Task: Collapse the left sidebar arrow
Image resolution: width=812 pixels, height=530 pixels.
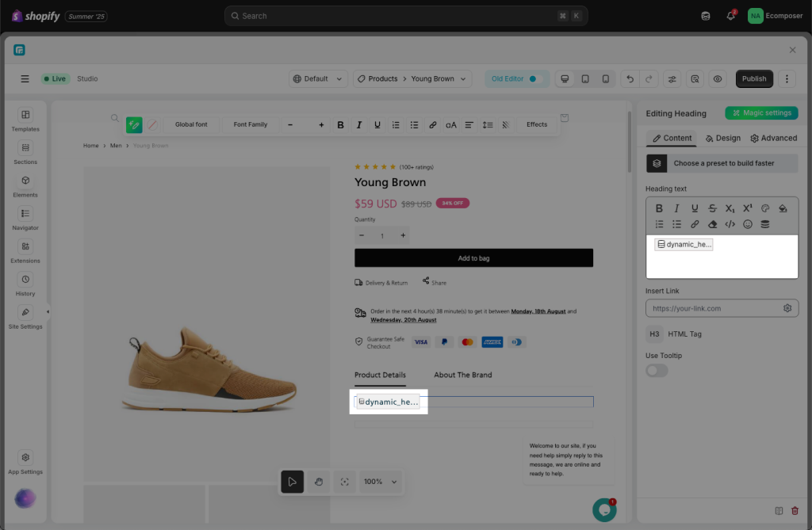Action: tap(48, 311)
